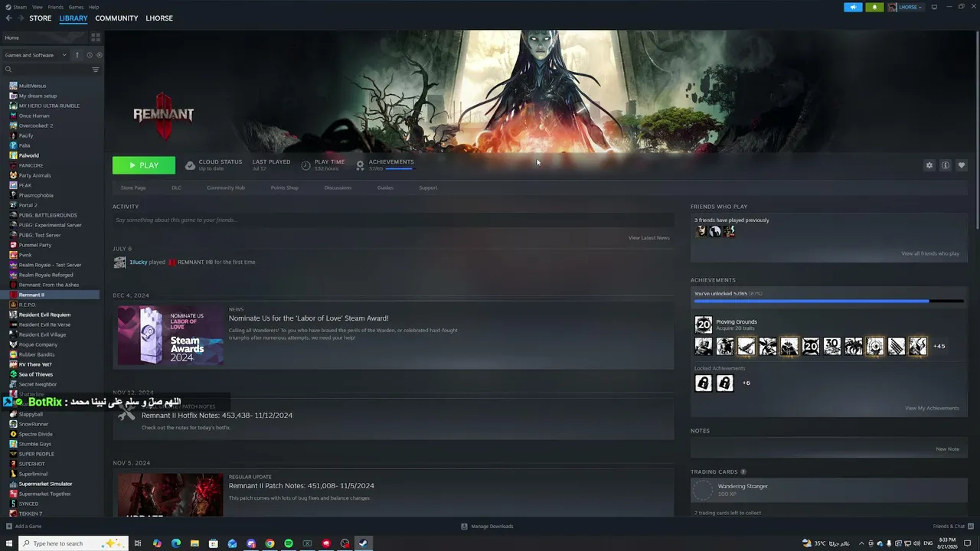This screenshot has height=551, width=980.
Task: Open Google Chrome from the taskbar
Action: click(269, 543)
